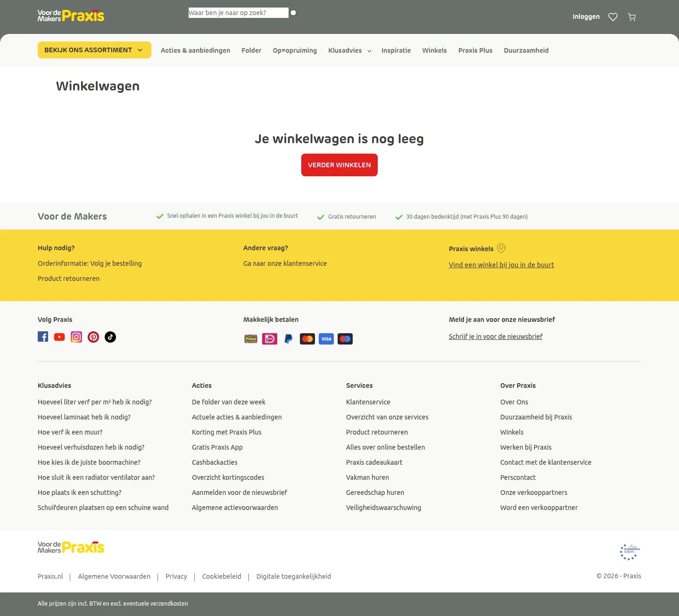The width and height of the screenshot is (679, 616).
Task: Open the Vind een winkel bij jou link
Action: (x=501, y=264)
